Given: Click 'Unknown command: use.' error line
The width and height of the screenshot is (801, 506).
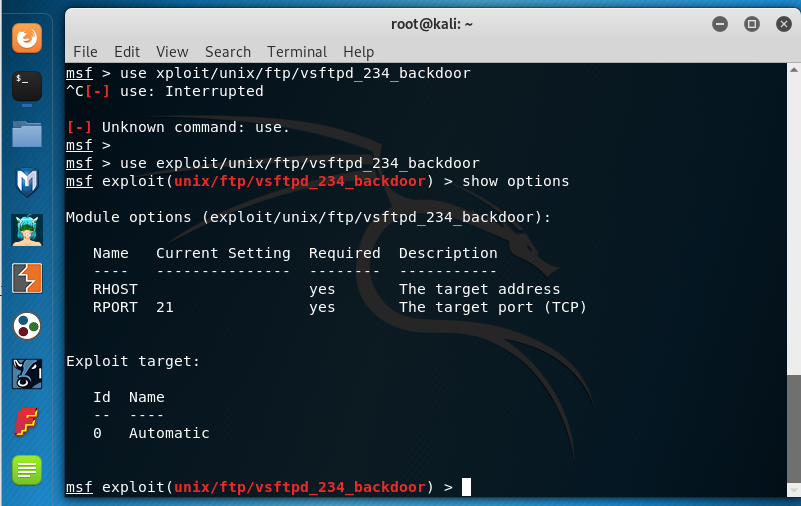Looking at the screenshot, I should (178, 127).
